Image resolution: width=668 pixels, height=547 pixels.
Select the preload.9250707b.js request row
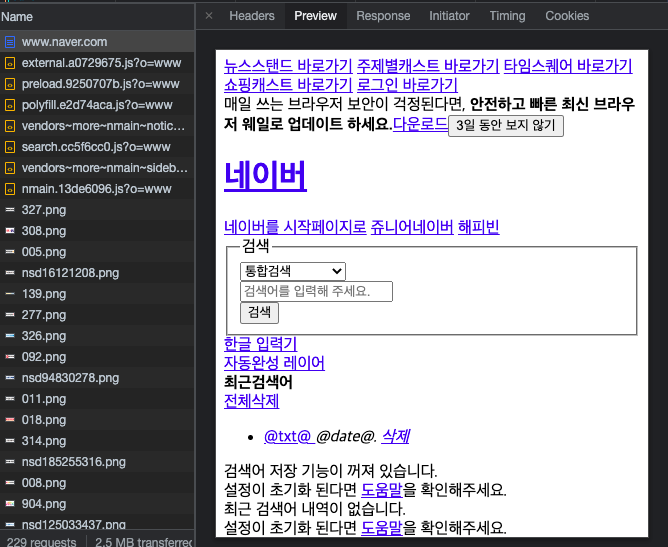(97, 84)
